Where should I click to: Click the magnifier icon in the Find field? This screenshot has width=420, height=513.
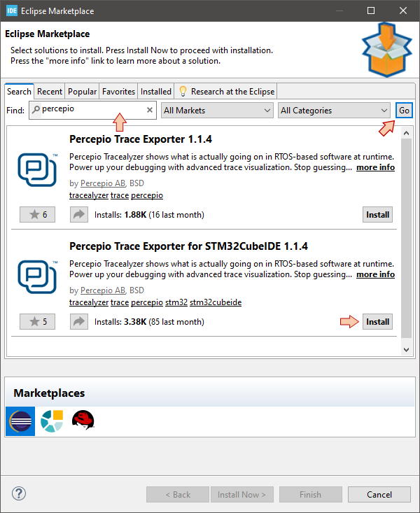[36, 109]
